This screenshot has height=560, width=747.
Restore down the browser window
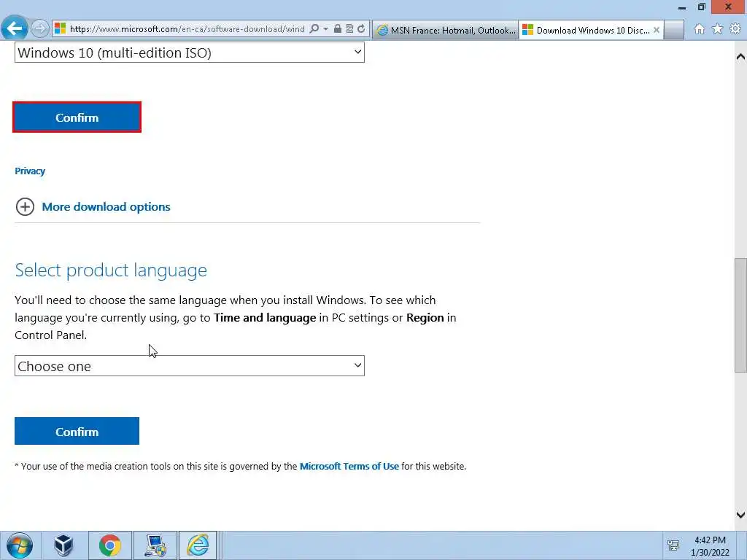click(701, 7)
